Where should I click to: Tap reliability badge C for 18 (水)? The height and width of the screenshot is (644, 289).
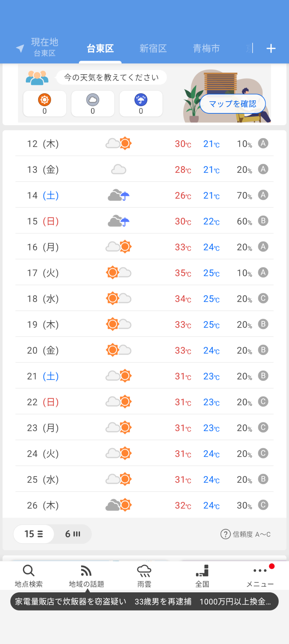coord(263,298)
